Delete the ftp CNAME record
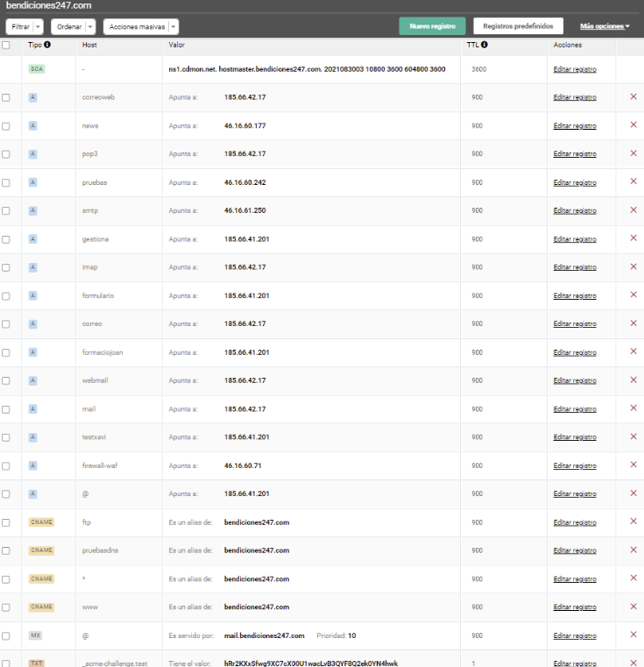Viewport: 644px width, 667px height. click(x=633, y=522)
